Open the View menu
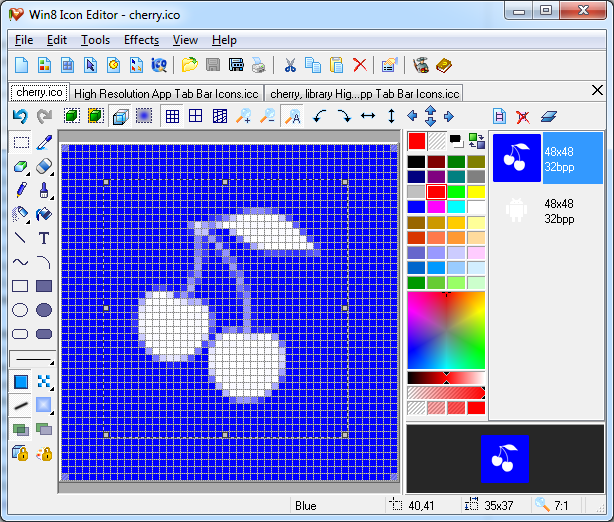Screen dimensions: 614x522 185,40
